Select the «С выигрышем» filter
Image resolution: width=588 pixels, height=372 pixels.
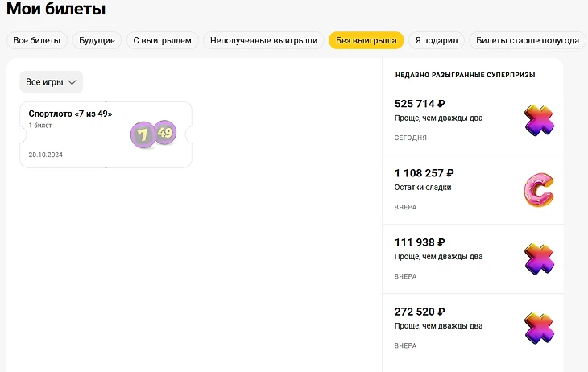[x=162, y=40]
